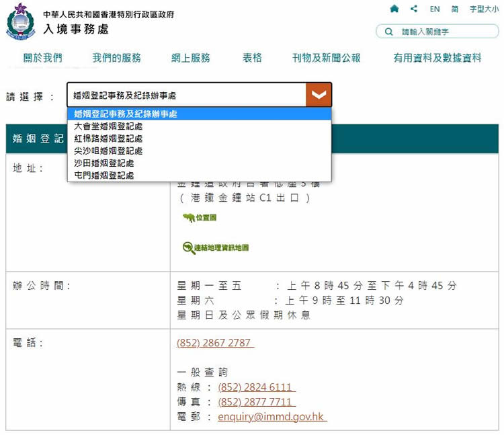
Task: Click the search magnifier icon
Action: pyautogui.click(x=388, y=32)
